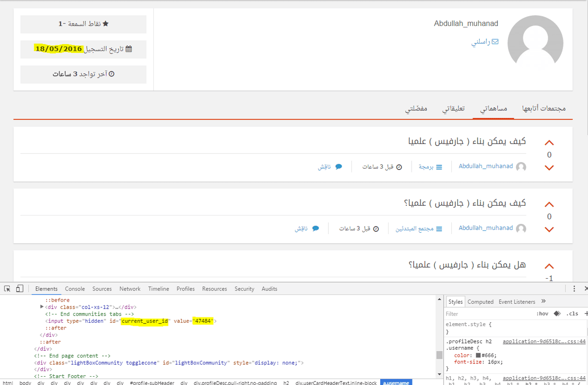Open DevTools three-dot options menu
The height and width of the screenshot is (385, 588).
tap(574, 289)
